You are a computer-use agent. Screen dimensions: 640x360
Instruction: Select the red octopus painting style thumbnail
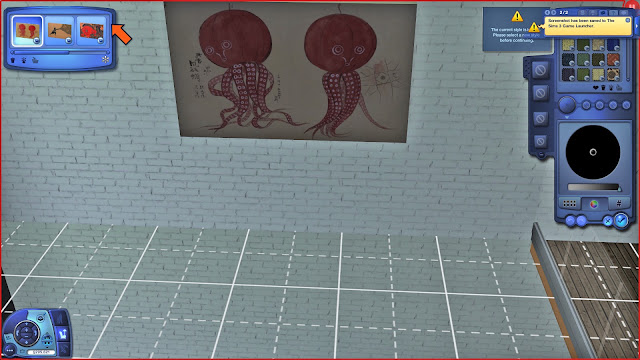(x=27, y=31)
